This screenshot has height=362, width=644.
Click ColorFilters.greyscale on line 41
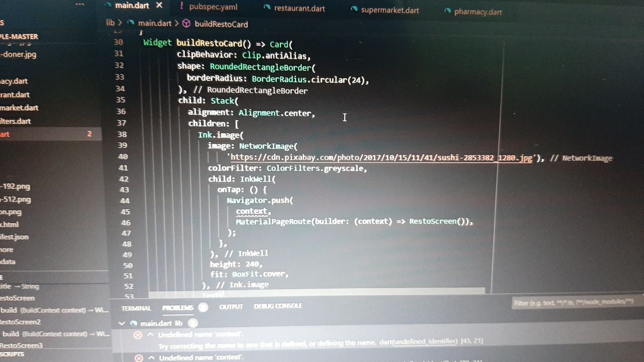coord(315,168)
